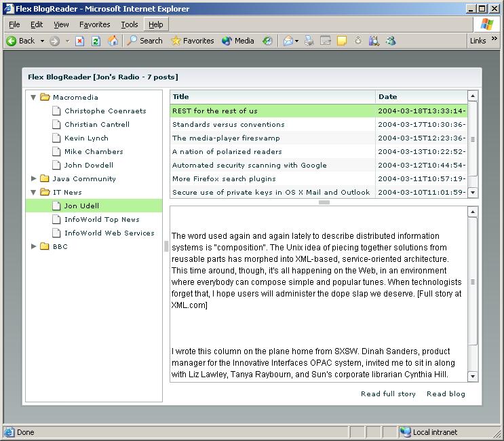Open the File menu
The width and height of the screenshot is (504, 441).
(14, 24)
